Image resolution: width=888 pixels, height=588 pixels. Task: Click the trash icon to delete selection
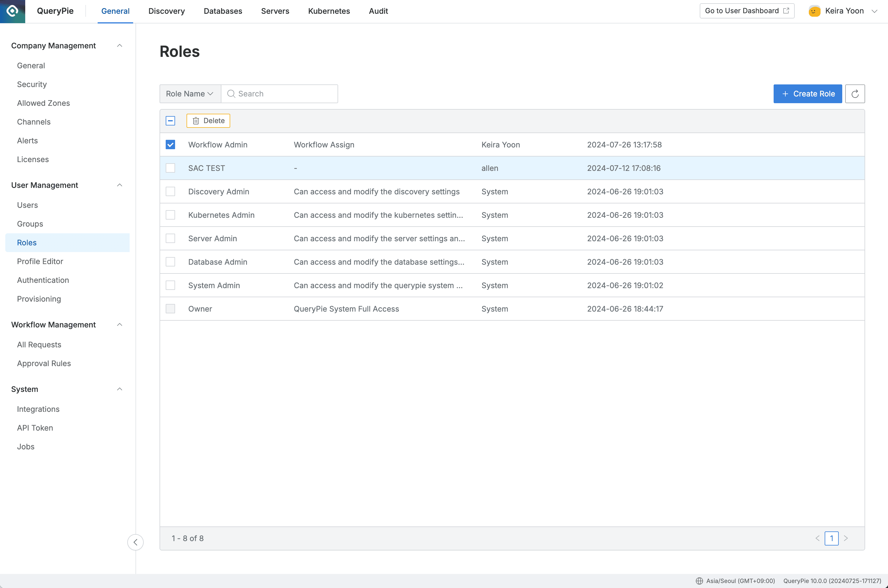point(196,121)
